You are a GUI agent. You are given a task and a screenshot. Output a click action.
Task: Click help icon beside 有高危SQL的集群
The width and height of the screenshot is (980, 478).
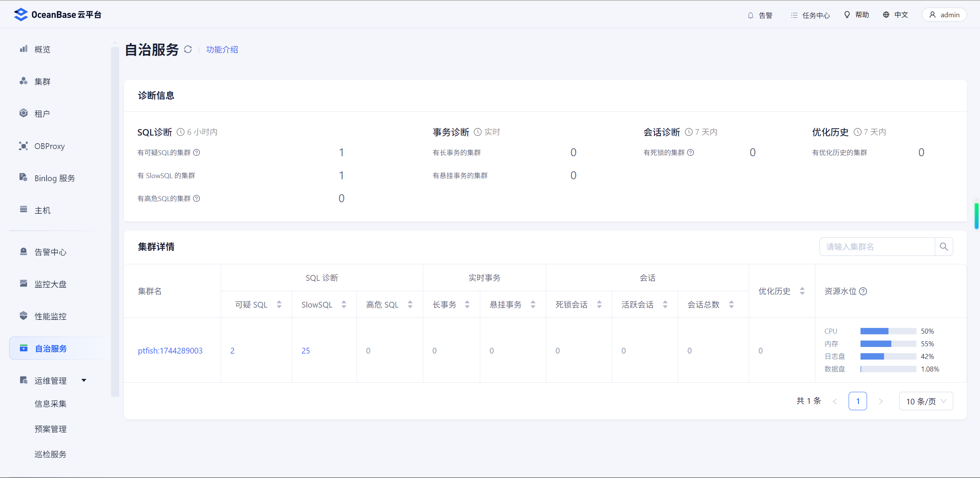[196, 198]
